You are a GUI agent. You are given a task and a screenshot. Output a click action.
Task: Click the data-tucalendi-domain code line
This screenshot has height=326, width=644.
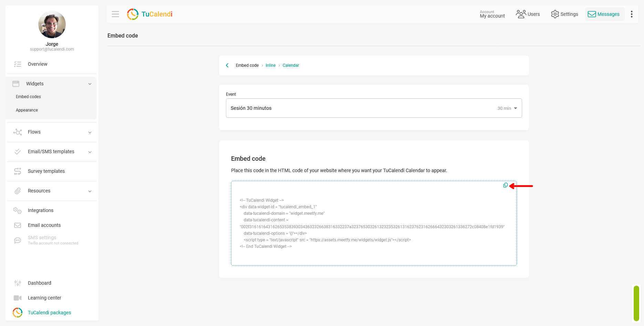pos(284,213)
